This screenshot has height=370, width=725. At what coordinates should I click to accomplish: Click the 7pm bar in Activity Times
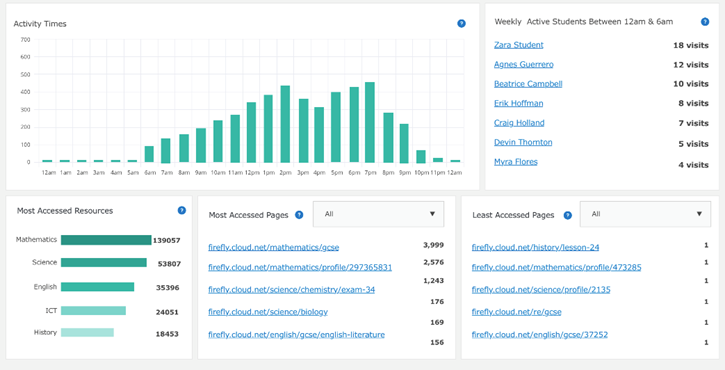(x=369, y=123)
